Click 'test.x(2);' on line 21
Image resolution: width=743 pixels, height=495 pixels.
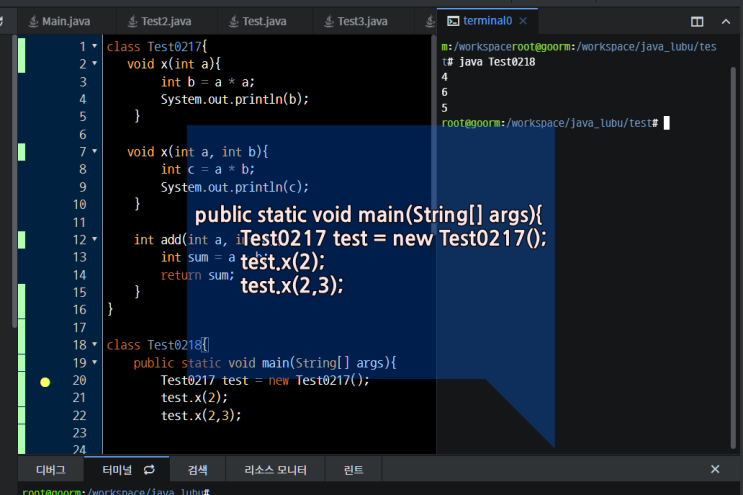194,397
